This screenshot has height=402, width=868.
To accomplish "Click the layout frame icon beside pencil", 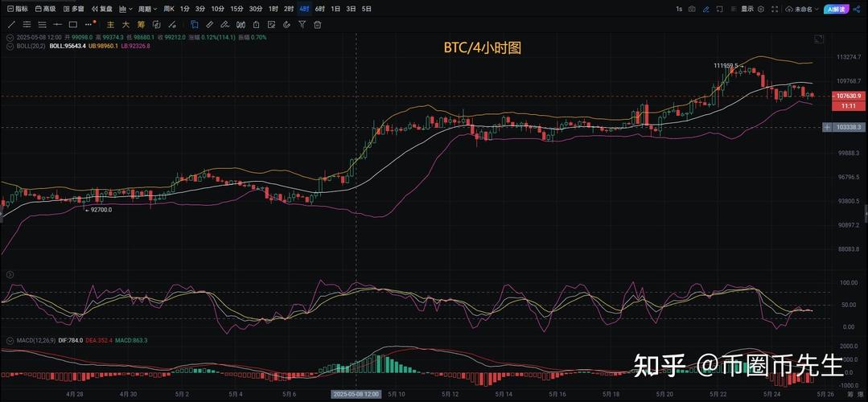I will pos(720,9).
